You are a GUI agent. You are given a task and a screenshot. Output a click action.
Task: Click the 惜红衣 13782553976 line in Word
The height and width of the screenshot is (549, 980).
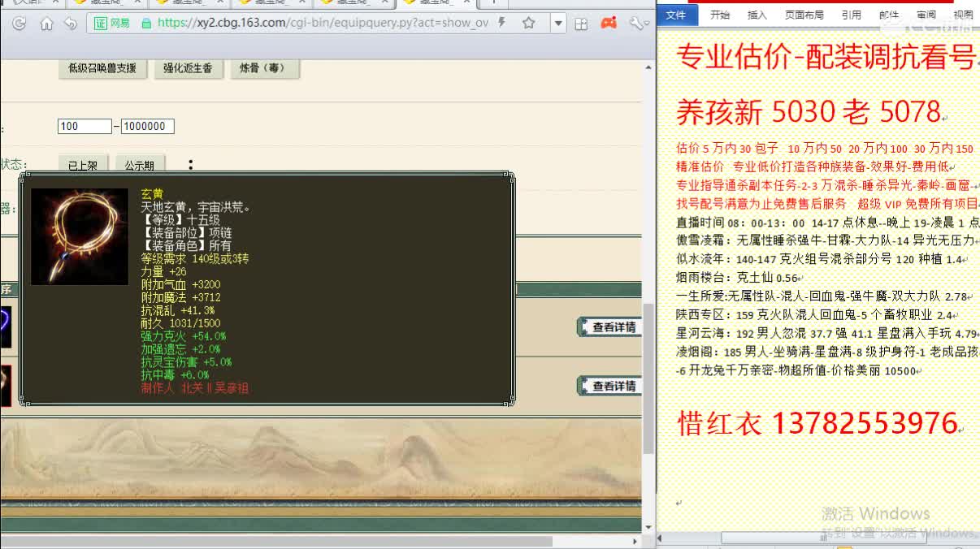pos(817,422)
